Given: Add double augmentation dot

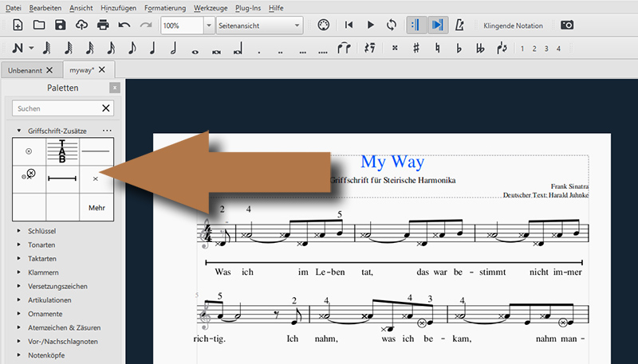Looking at the screenshot, I should point(281,52).
